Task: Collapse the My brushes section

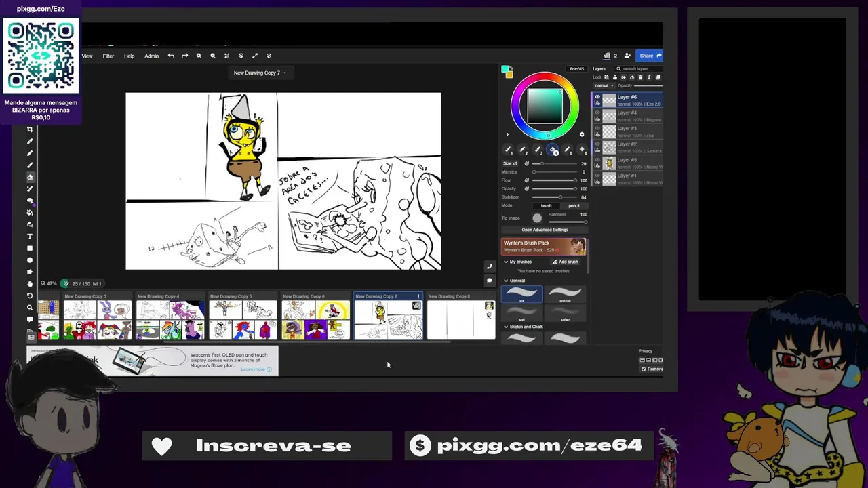Action: pos(505,262)
